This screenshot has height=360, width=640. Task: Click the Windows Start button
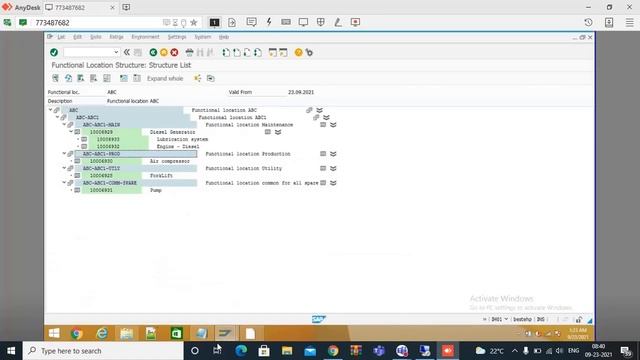[11, 351]
